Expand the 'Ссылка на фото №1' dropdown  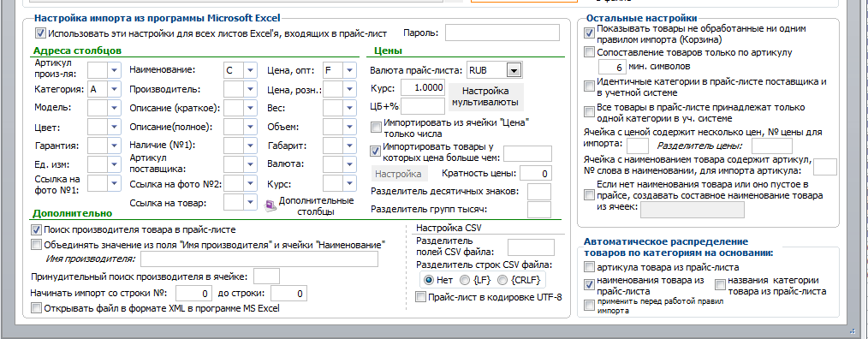point(114,183)
